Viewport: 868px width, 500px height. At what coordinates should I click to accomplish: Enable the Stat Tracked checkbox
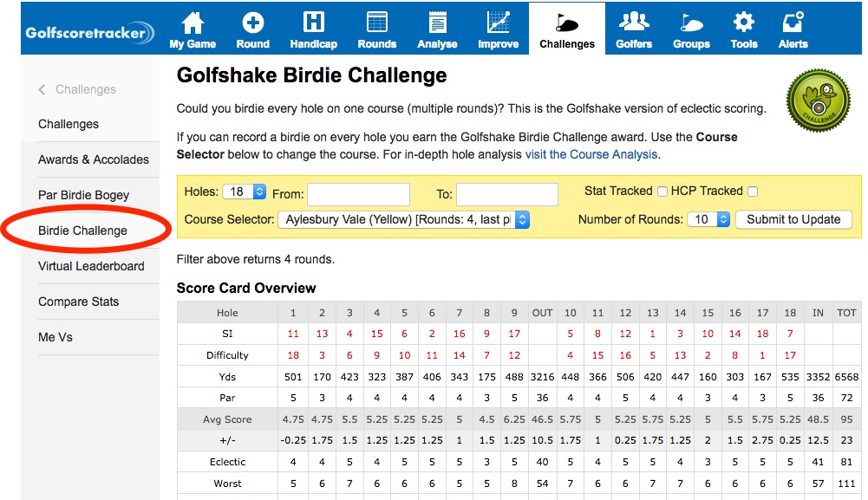pos(662,192)
